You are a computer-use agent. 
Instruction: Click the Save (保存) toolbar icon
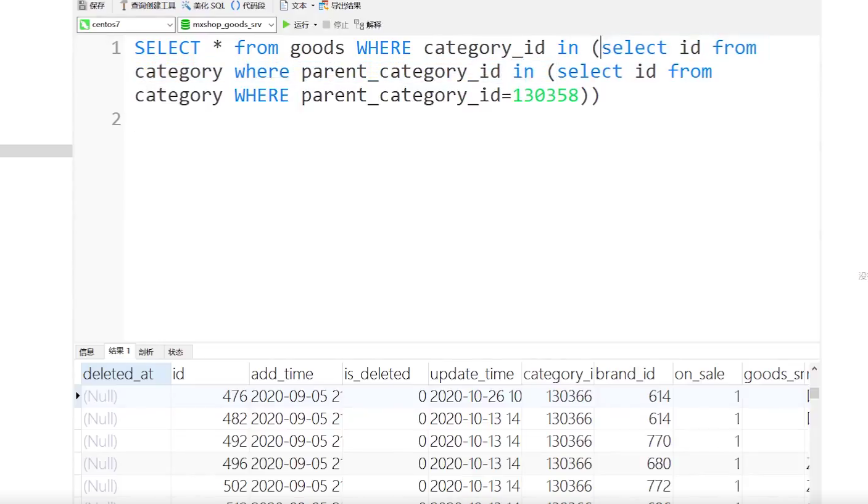82,6
